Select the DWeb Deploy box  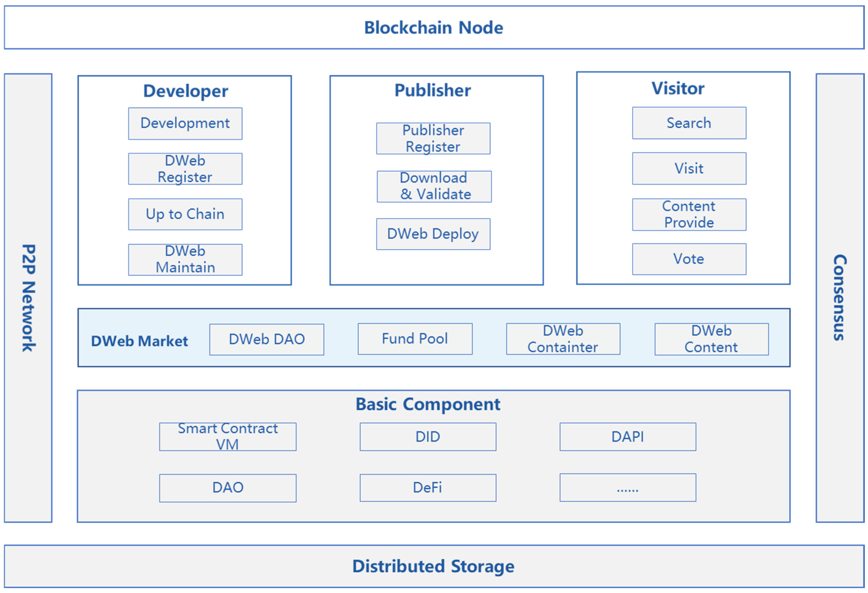(x=433, y=234)
